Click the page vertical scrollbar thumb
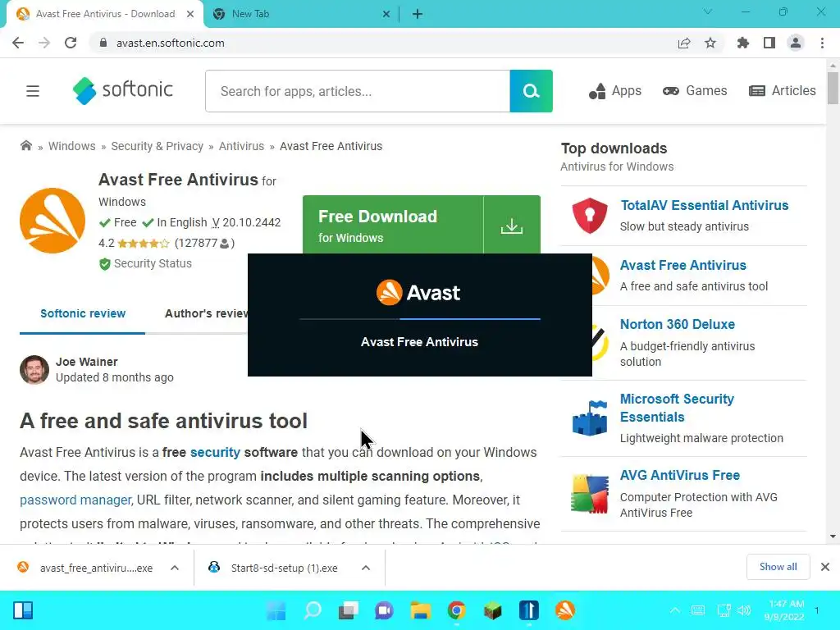The height and width of the screenshot is (630, 840). tap(833, 88)
